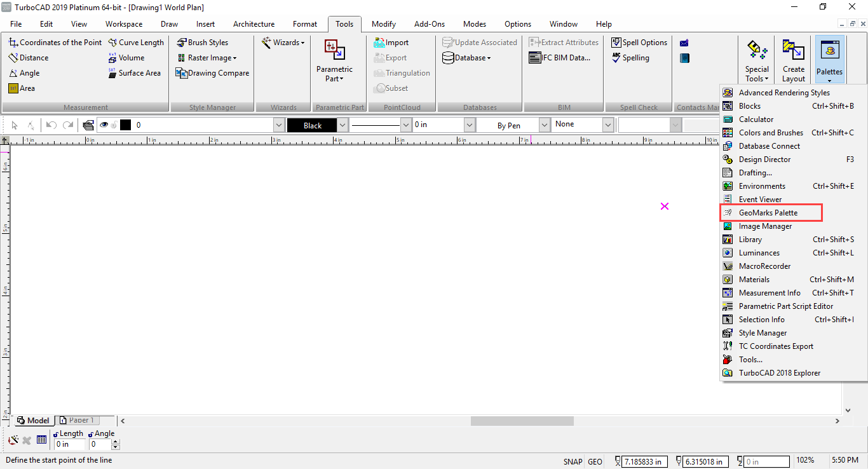The width and height of the screenshot is (868, 469).
Task: Open the properties table icon in inspector bar
Action: point(41,440)
